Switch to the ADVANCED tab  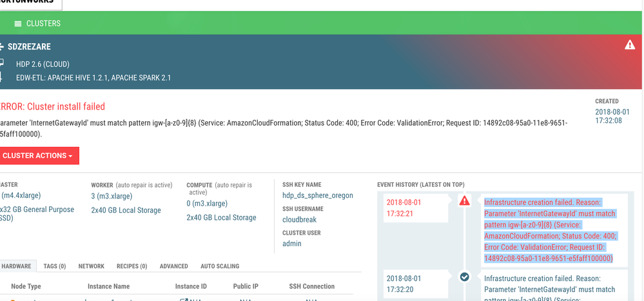pos(174,266)
